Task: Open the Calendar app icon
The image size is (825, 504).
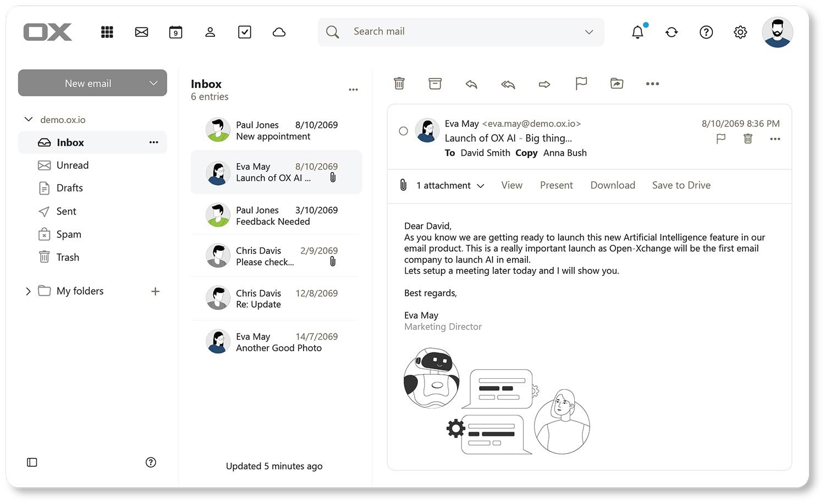Action: [175, 32]
